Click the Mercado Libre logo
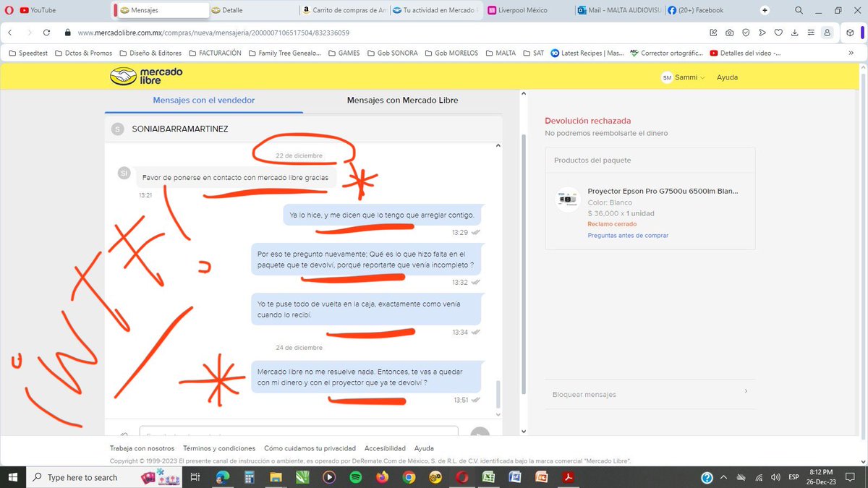The width and height of the screenshot is (868, 488). point(145,74)
